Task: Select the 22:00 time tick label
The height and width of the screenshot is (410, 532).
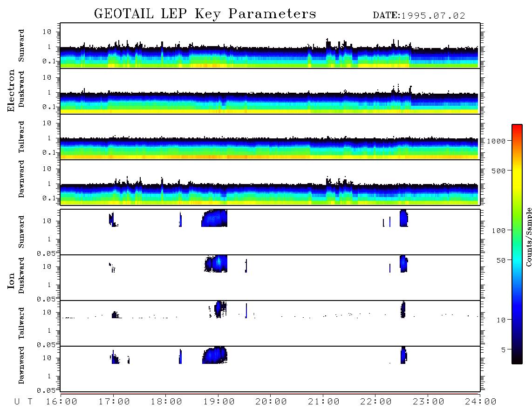Action: pyautogui.click(x=376, y=402)
